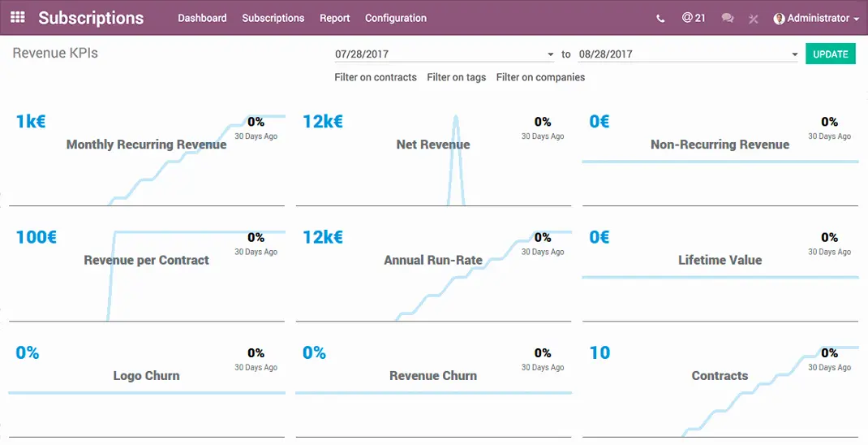Open the Report menu
Image resolution: width=868 pixels, height=445 pixels.
coord(334,18)
